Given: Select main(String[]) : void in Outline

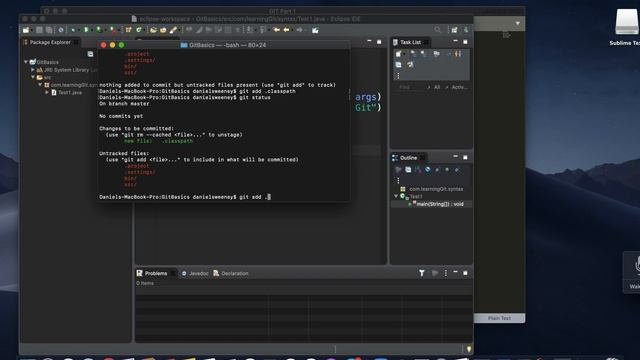Looking at the screenshot, I should pyautogui.click(x=440, y=204).
